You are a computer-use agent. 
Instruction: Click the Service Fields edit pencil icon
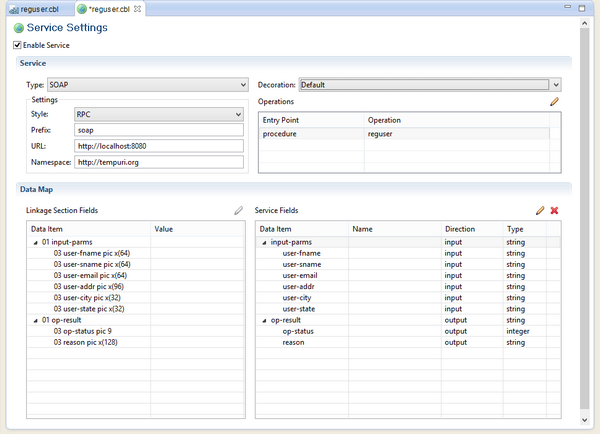[x=540, y=211]
